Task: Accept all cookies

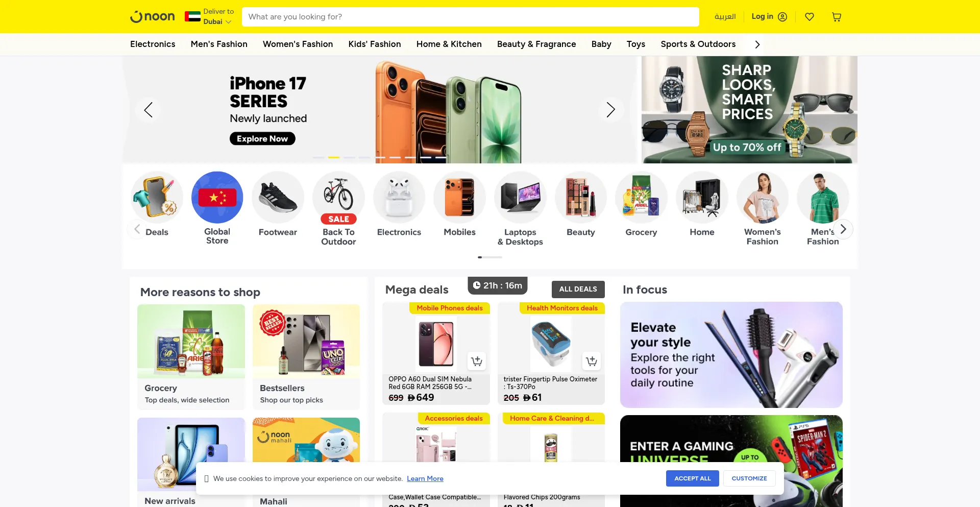Action: coord(693,478)
